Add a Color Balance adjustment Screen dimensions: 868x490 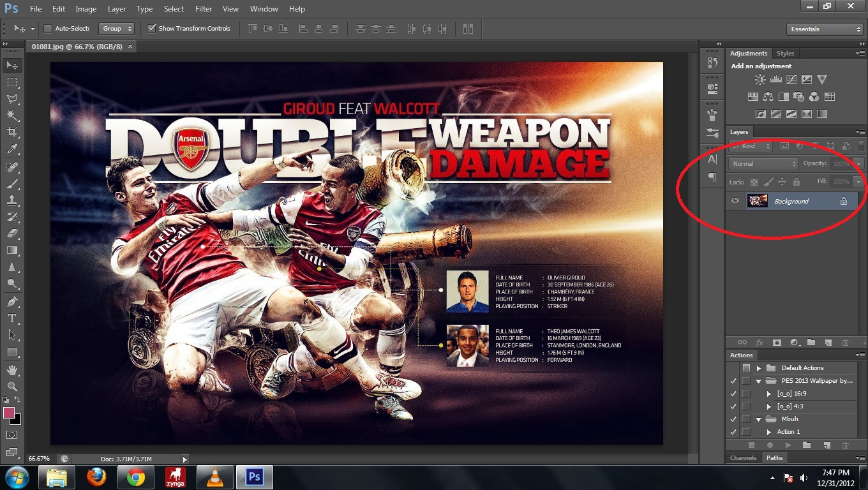tap(768, 97)
